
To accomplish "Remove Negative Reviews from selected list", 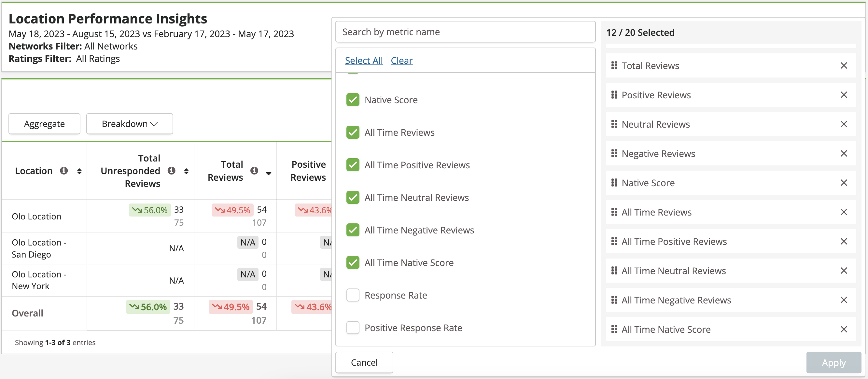I will (843, 153).
